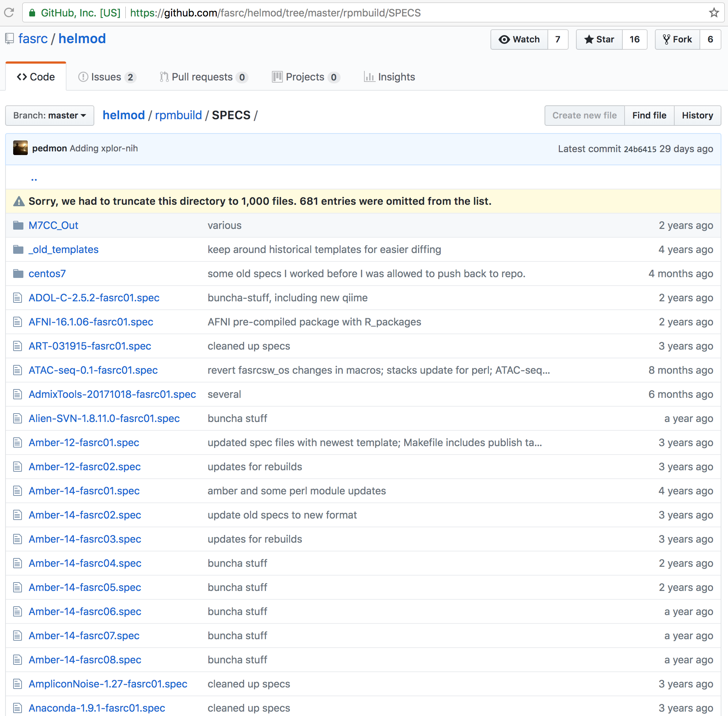Click file icon beside Amber-14-fasrc03.spec
The width and height of the screenshot is (728, 716).
click(18, 539)
